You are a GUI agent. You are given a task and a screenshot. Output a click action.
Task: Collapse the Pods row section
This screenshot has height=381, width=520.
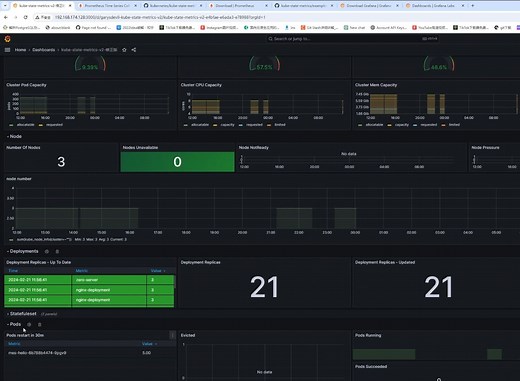coord(14,324)
